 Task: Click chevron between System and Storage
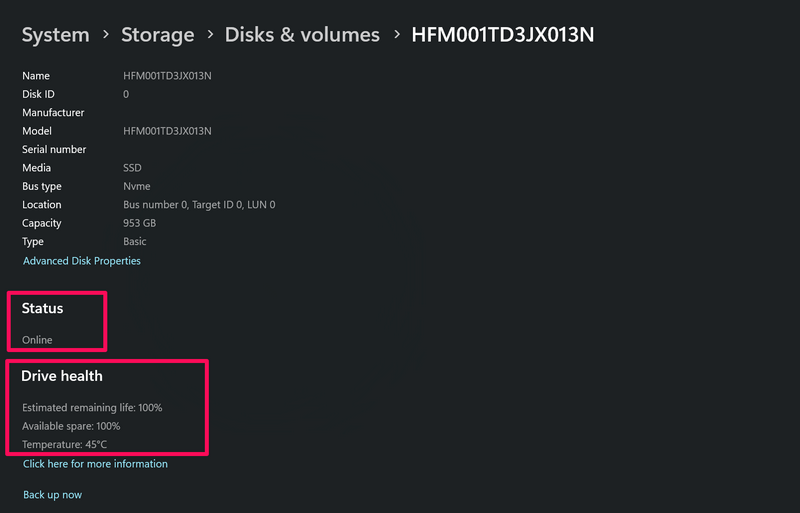pyautogui.click(x=105, y=36)
